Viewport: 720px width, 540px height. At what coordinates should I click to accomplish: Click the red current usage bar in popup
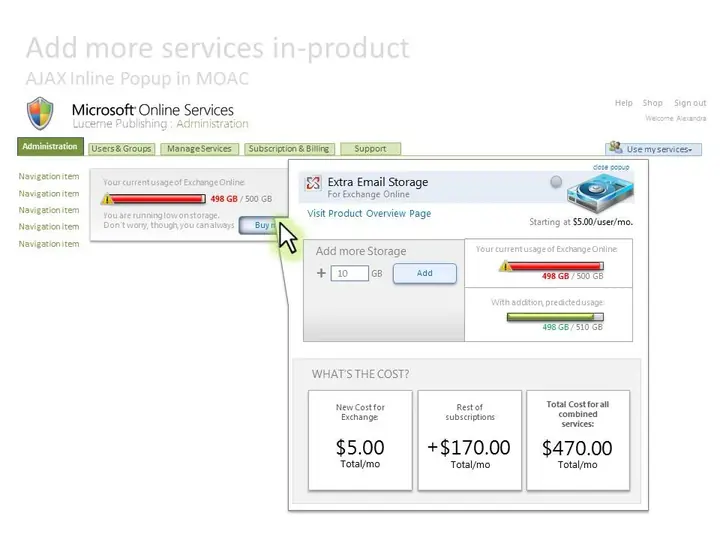point(556,266)
